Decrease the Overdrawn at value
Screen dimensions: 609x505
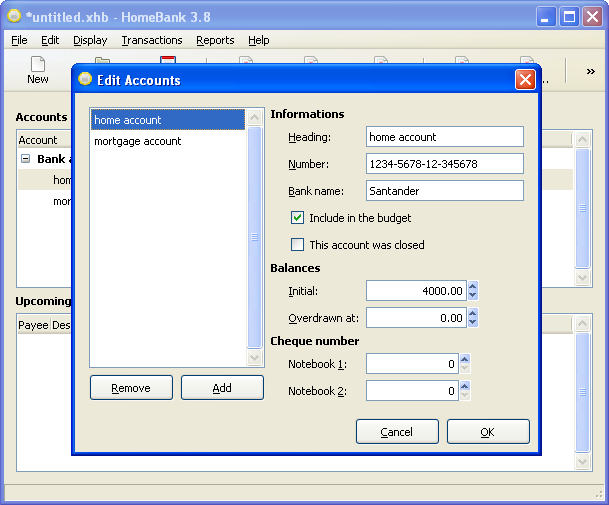pyautogui.click(x=473, y=322)
